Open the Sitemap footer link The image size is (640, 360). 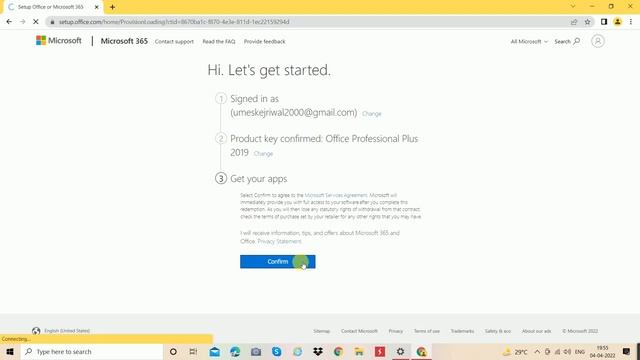tap(322, 331)
